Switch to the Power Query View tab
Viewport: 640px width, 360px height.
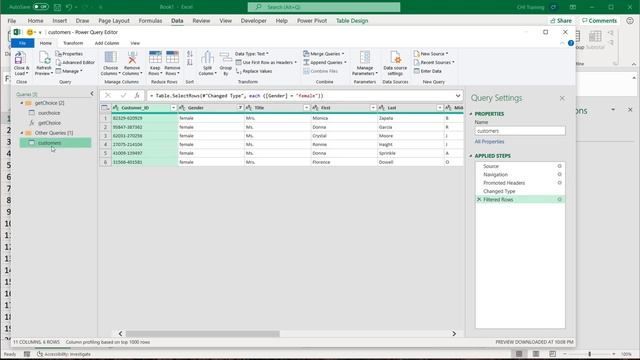pos(135,43)
